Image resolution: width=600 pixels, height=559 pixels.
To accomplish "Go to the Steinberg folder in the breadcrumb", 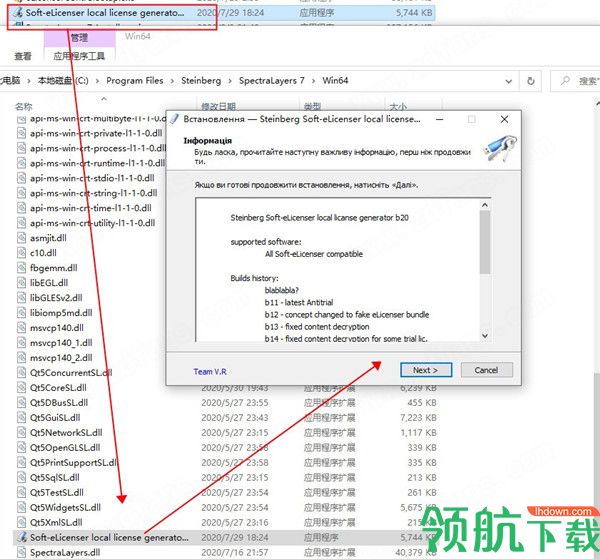I will (x=201, y=81).
